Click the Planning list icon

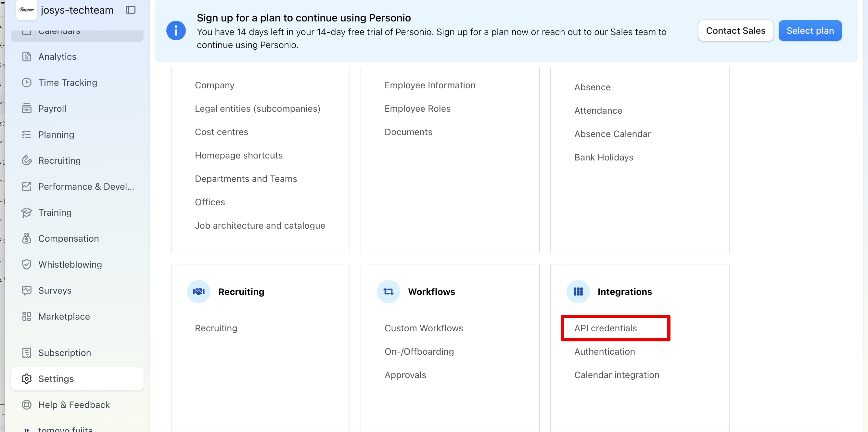coord(26,134)
